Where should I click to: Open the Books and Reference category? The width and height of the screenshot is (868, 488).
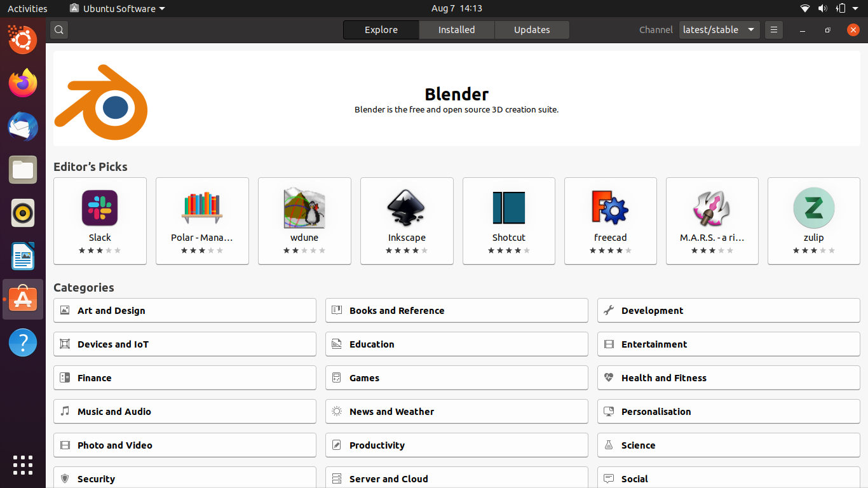pyautogui.click(x=457, y=310)
